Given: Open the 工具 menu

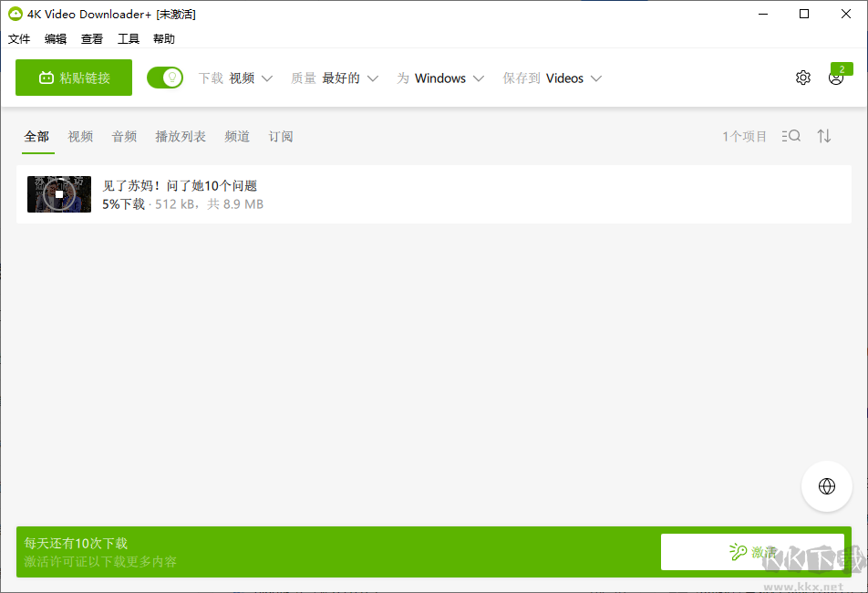Looking at the screenshot, I should [x=128, y=38].
